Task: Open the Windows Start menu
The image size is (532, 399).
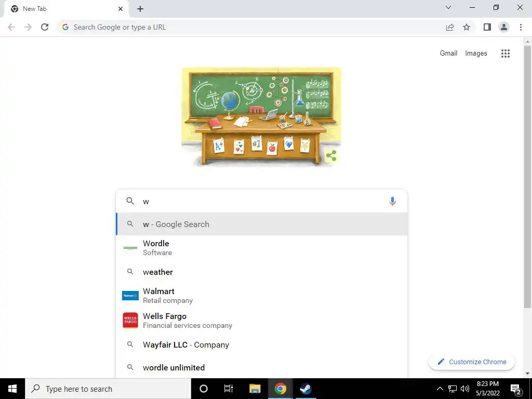Action: pyautogui.click(x=12, y=389)
